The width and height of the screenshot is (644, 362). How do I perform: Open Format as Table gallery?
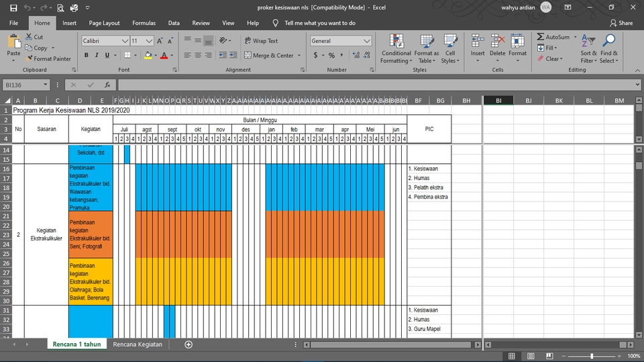point(427,49)
